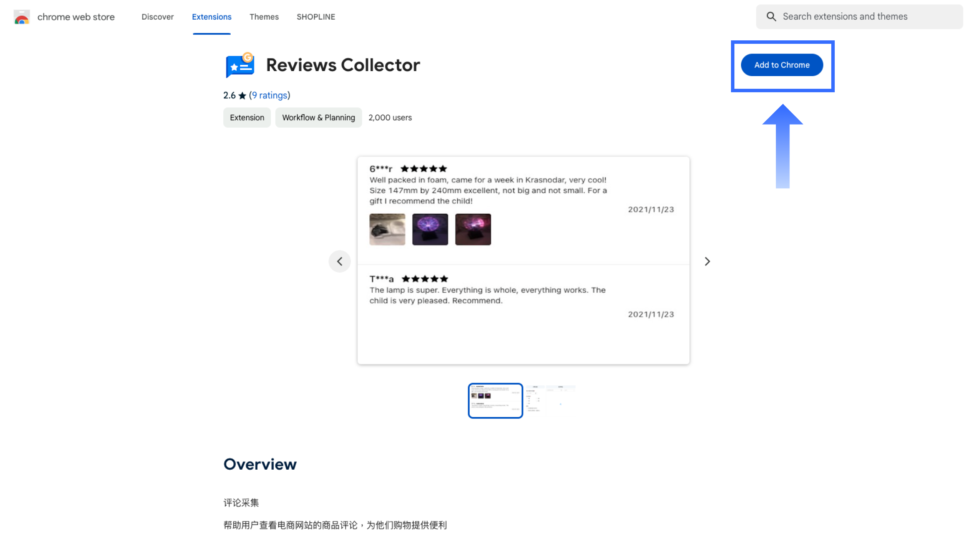Image resolution: width=980 pixels, height=555 pixels.
Task: Open the Discover tab
Action: pos(158,17)
